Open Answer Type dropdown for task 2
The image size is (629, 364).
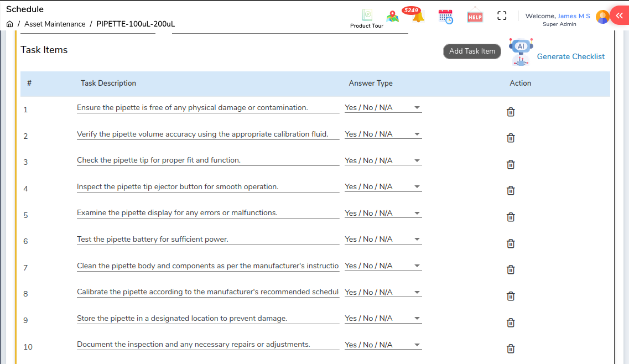tap(383, 134)
